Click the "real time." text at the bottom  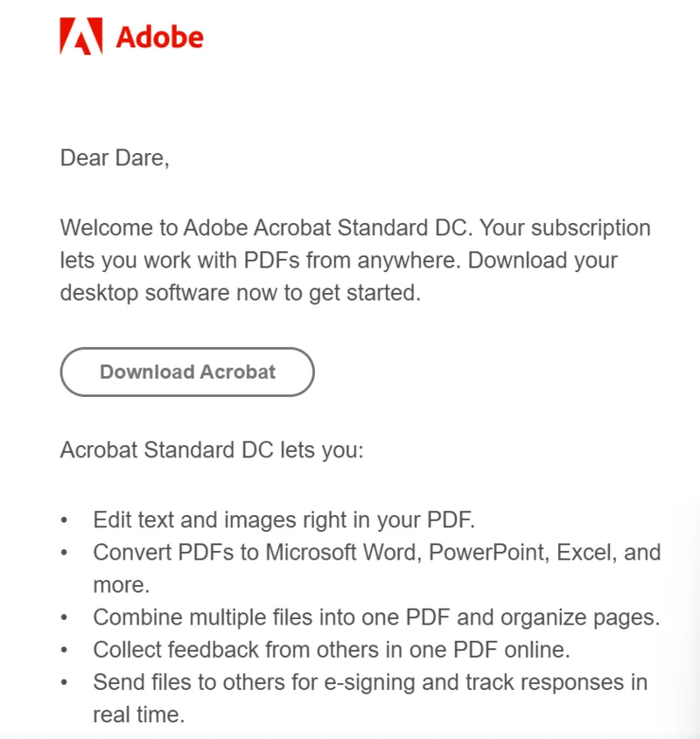pos(139,714)
